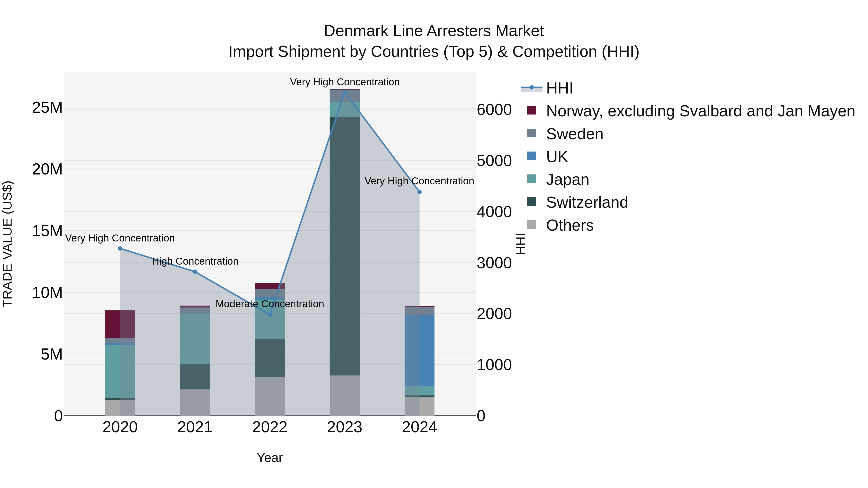Image resolution: width=868 pixels, height=488 pixels.
Task: Select the 2023 HHI data point
Action: (x=344, y=92)
